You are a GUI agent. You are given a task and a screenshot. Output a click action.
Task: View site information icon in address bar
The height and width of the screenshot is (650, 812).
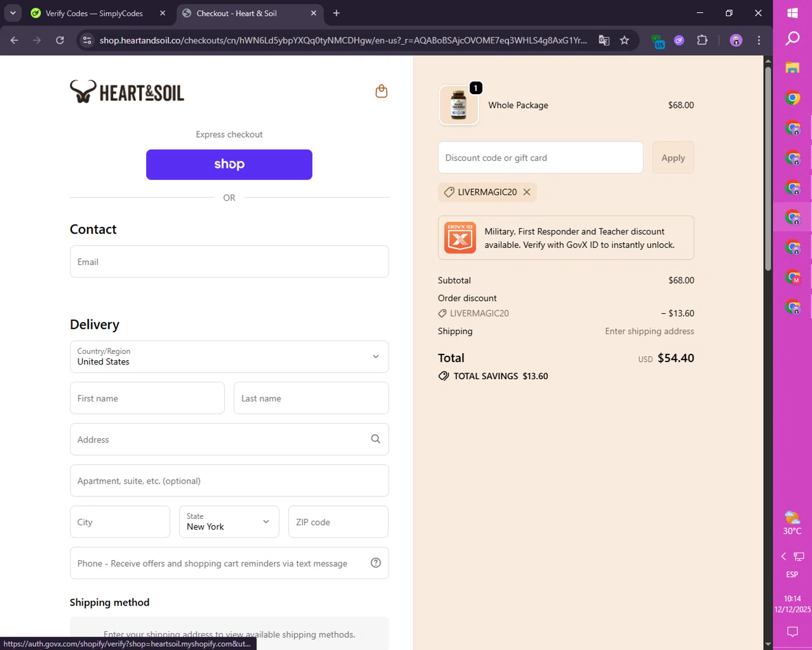[x=87, y=40]
